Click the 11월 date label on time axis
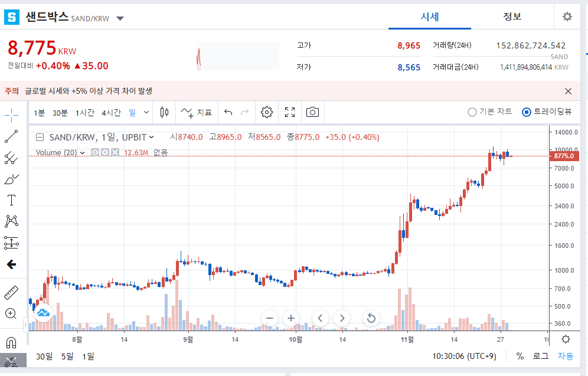 [407, 339]
